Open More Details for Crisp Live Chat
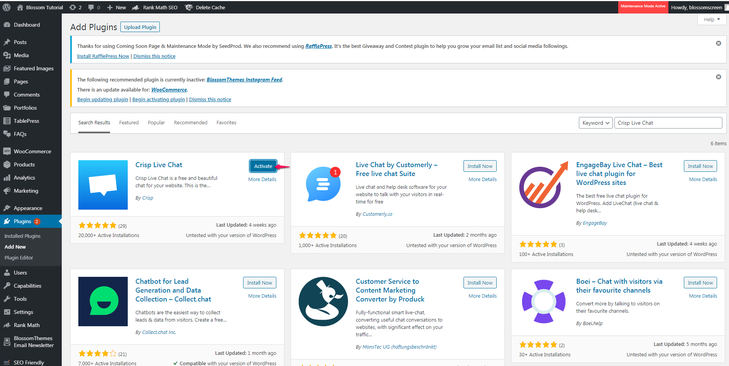Viewport: 729px width, 366px height. [x=262, y=179]
